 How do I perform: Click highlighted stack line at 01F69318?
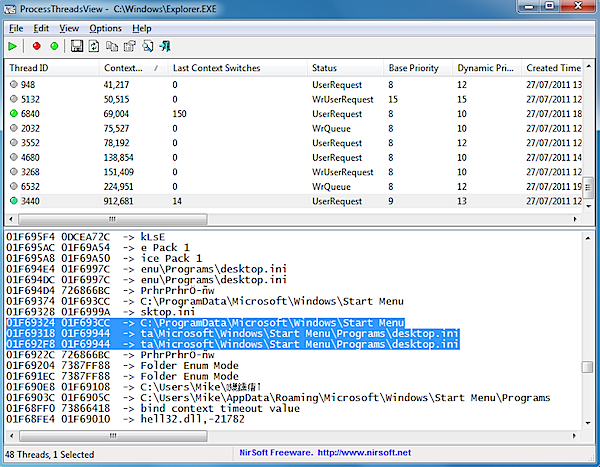233,333
